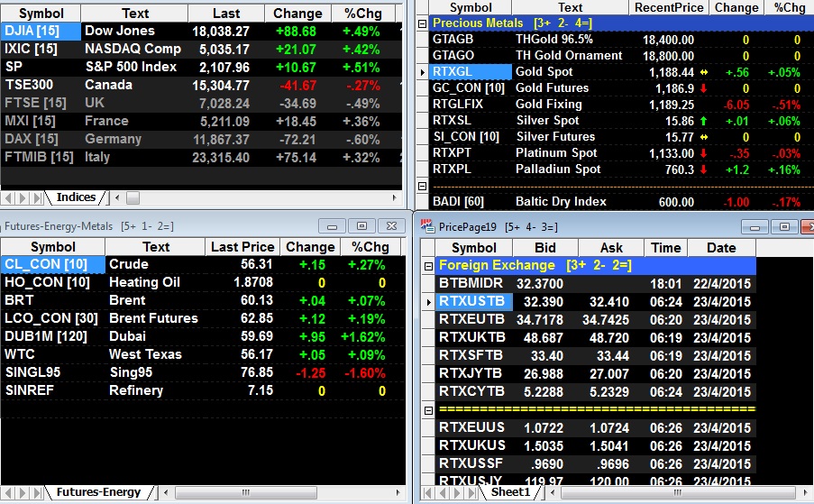The height and width of the screenshot is (504, 814).
Task: Collapse the group above the RTXEUUS row
Action: (428, 410)
